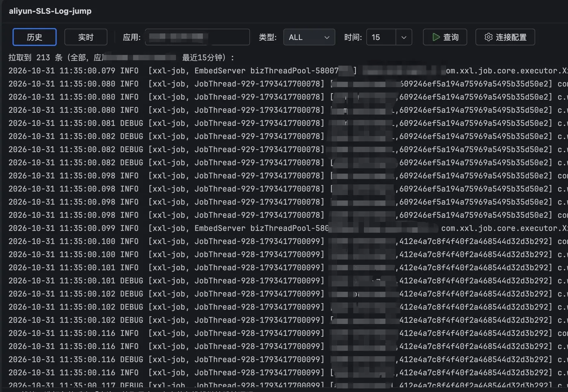Select the log line stamped 11:35:00.081 DEBUG
568x392 pixels.
point(288,123)
